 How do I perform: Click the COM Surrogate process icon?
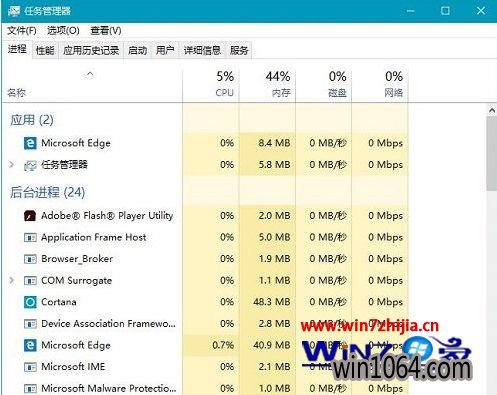pos(30,281)
